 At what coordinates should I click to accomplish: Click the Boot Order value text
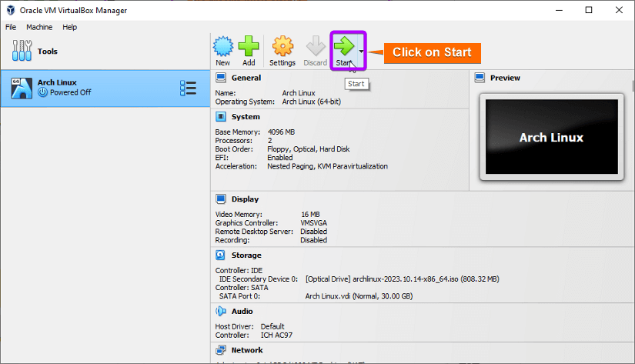coord(308,149)
